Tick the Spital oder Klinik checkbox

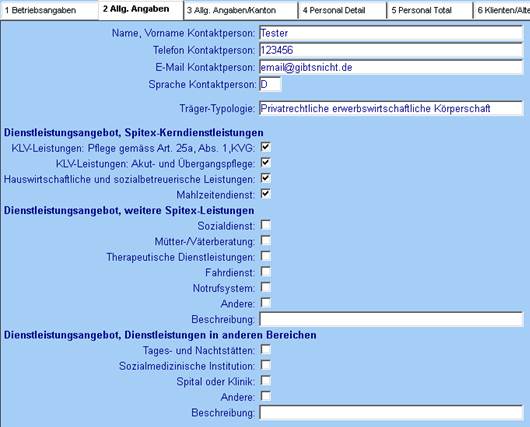coord(266,381)
